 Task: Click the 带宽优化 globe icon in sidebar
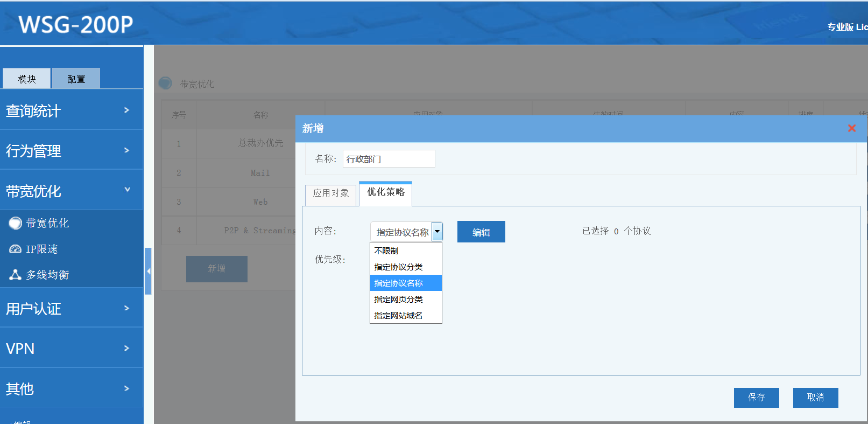pyautogui.click(x=15, y=223)
